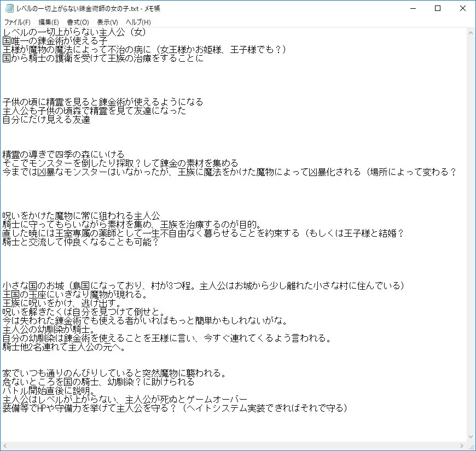Screen dimensions: 476x451
Task: Click the line 精霊の導きで四季の森にいける
Action: click(x=63, y=154)
